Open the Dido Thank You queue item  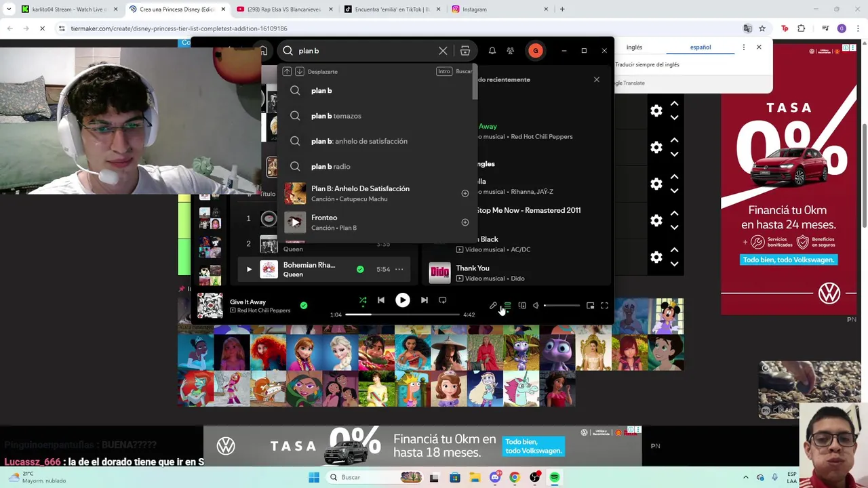pyautogui.click(x=515, y=273)
